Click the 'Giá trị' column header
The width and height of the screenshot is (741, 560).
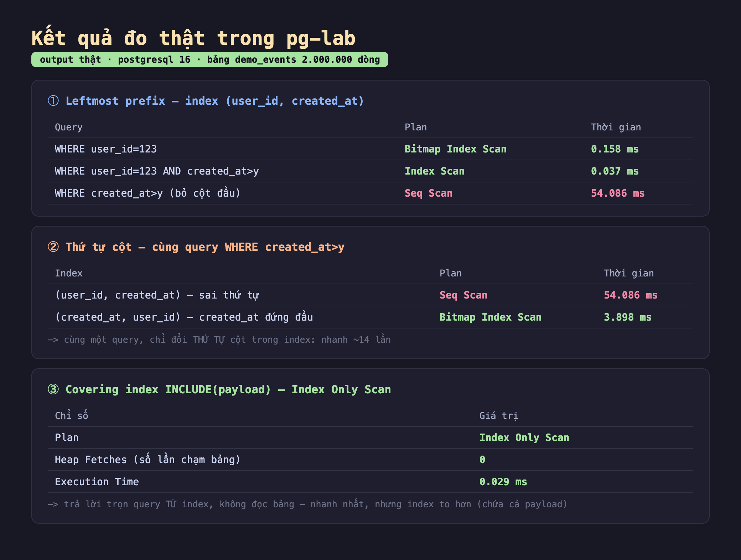[x=499, y=416]
